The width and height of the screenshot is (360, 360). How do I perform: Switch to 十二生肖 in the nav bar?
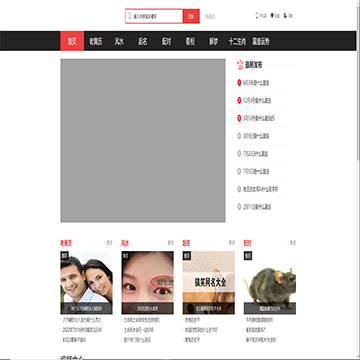[x=237, y=41]
